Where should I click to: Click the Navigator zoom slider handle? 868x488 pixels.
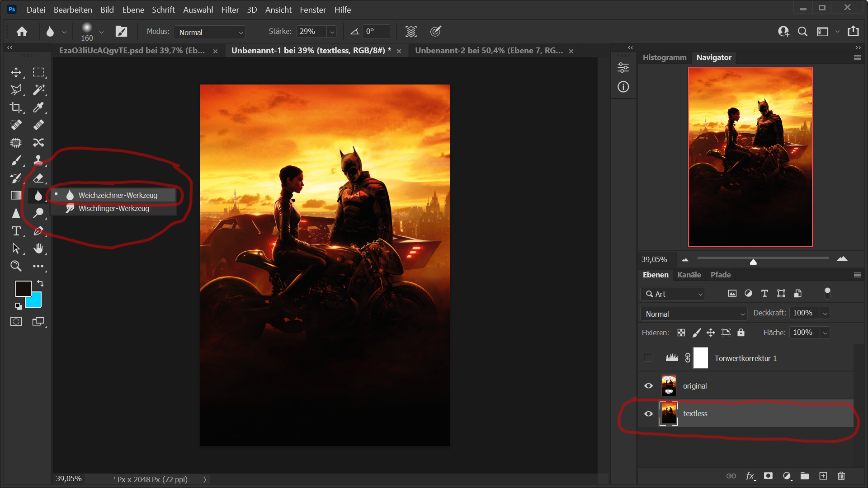(753, 262)
